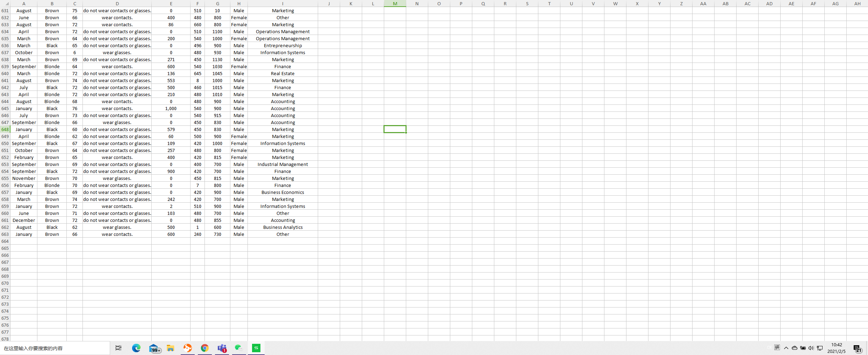
Task: Select the 'December' cell in column A
Action: point(24,220)
